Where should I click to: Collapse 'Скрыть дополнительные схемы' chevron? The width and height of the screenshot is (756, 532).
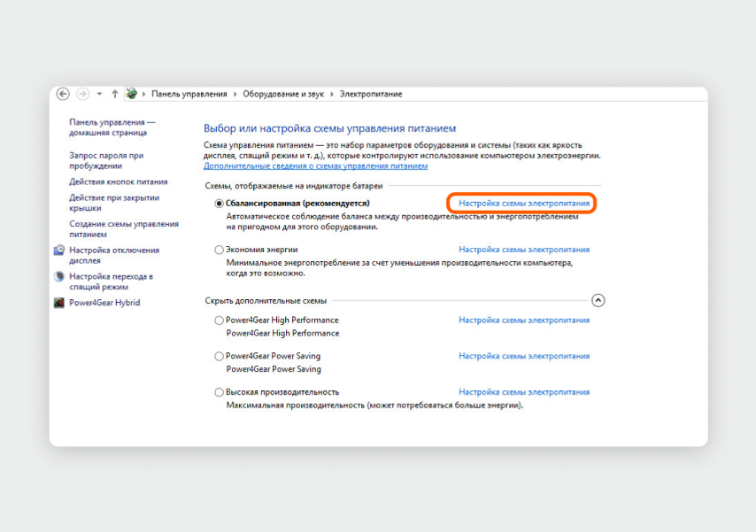598,300
